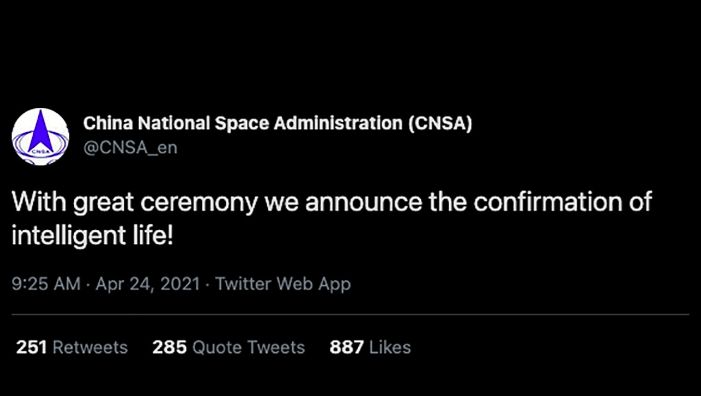The height and width of the screenshot is (396, 701).
Task: Select the tweet's first text line
Action: [x=332, y=202]
